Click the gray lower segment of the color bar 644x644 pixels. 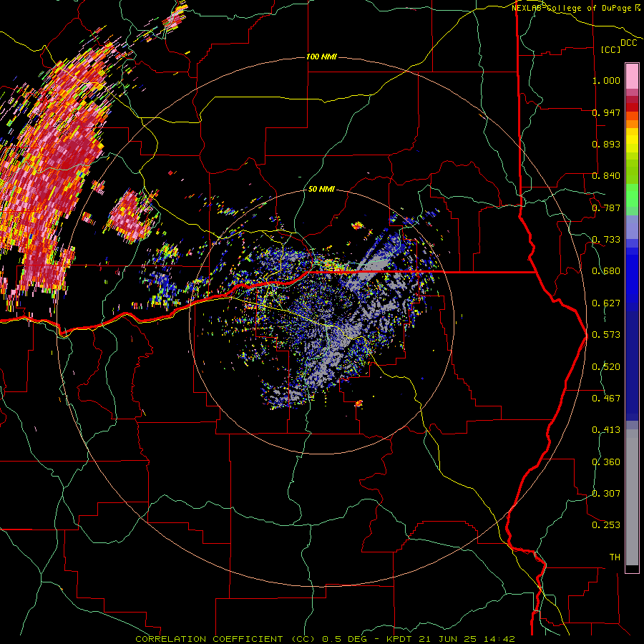click(632, 497)
